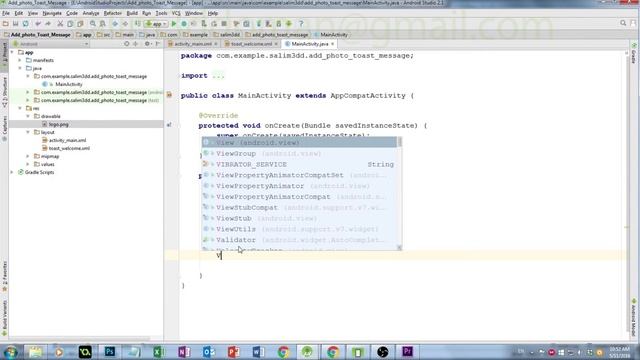Toggle the Favorites tool window side tab
The image size is (640, 360).
click(x=4, y=277)
